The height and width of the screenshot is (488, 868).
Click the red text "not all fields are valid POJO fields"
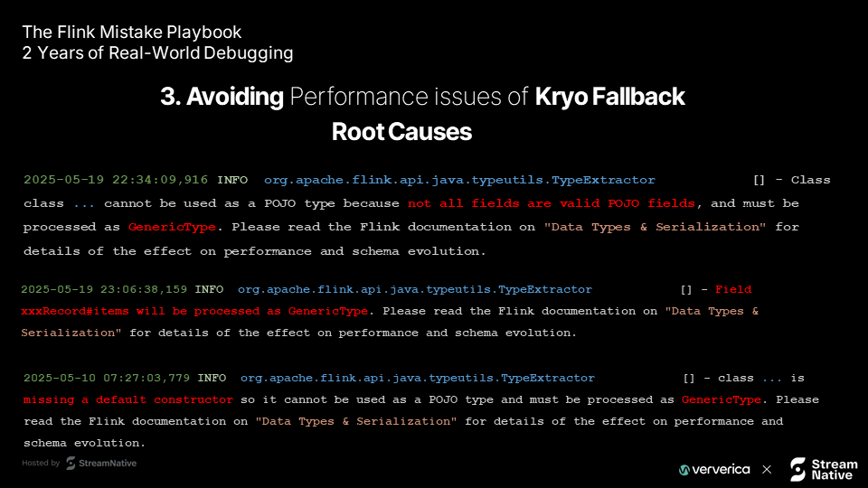(552, 203)
